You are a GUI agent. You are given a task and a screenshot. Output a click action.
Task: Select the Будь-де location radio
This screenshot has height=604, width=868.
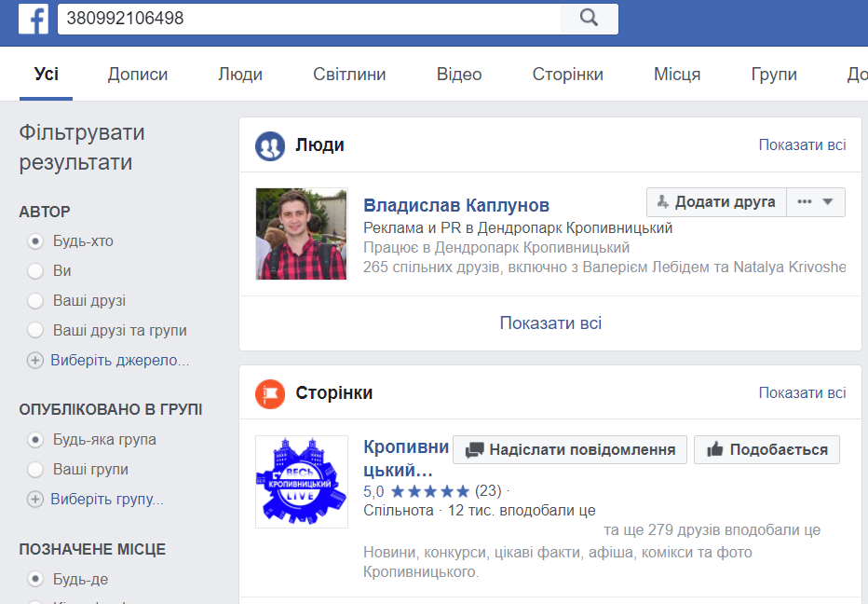click(35, 579)
